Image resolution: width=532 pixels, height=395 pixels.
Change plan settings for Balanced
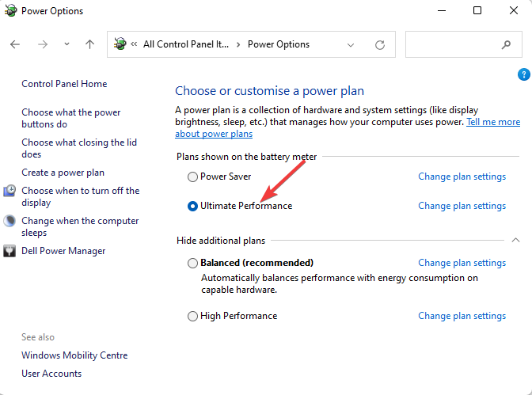click(462, 263)
